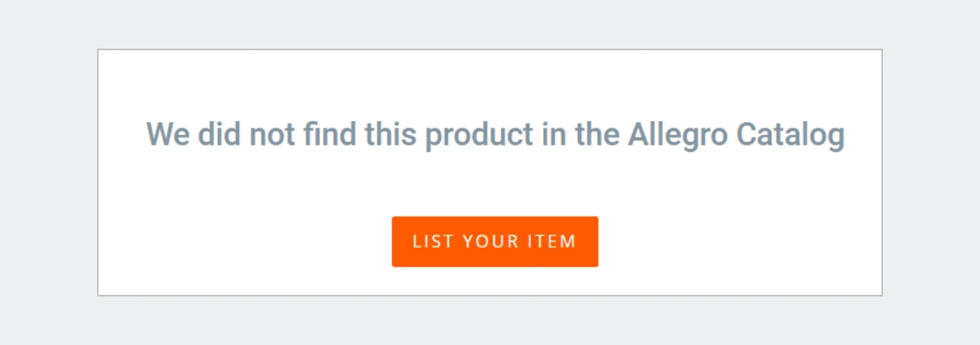Start listing via the LIST YOUR ITEM button

(495, 241)
